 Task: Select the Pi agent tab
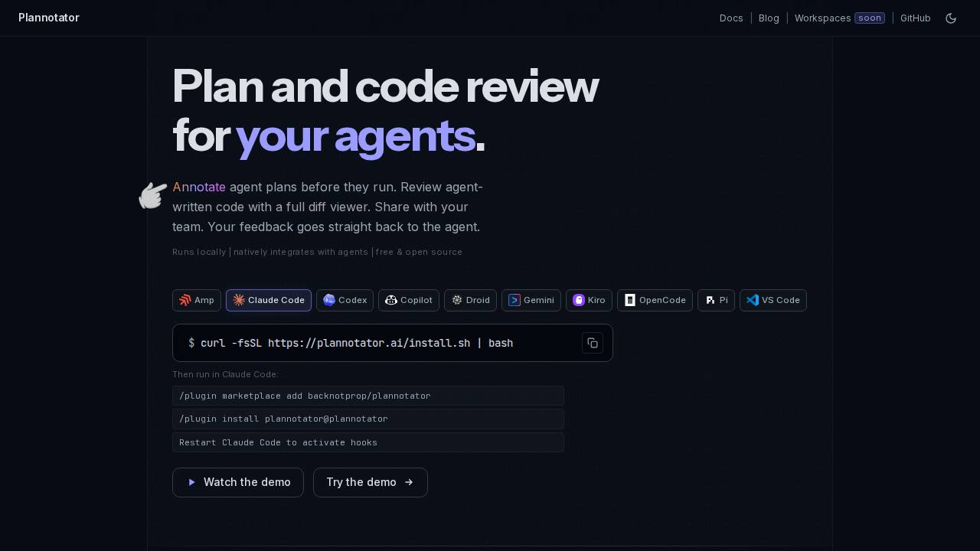click(x=716, y=300)
